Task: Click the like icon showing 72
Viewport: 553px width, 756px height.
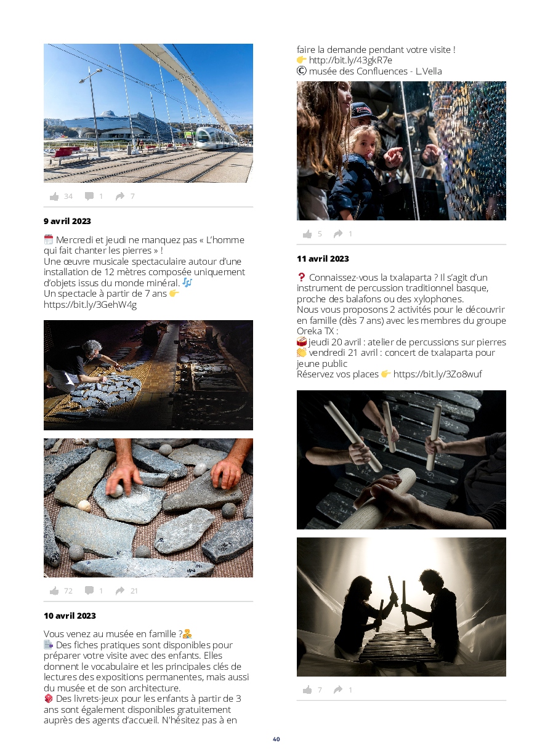Action: point(54,590)
